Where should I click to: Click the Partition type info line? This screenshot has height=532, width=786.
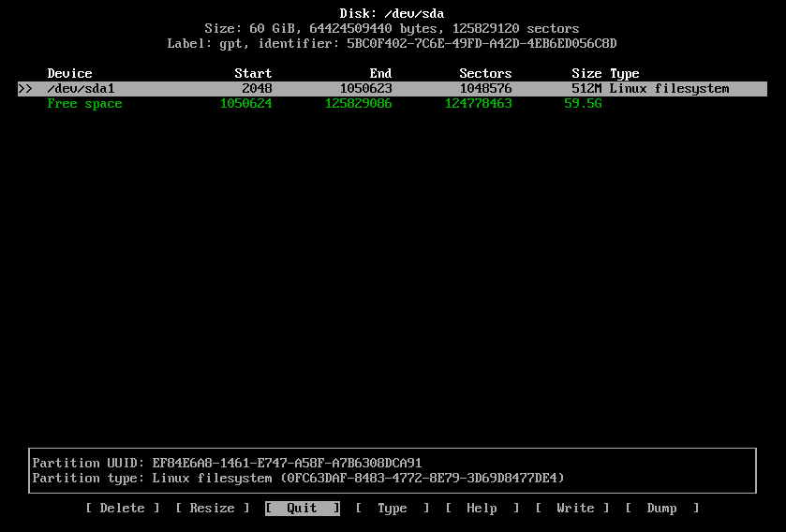[x=298, y=478]
